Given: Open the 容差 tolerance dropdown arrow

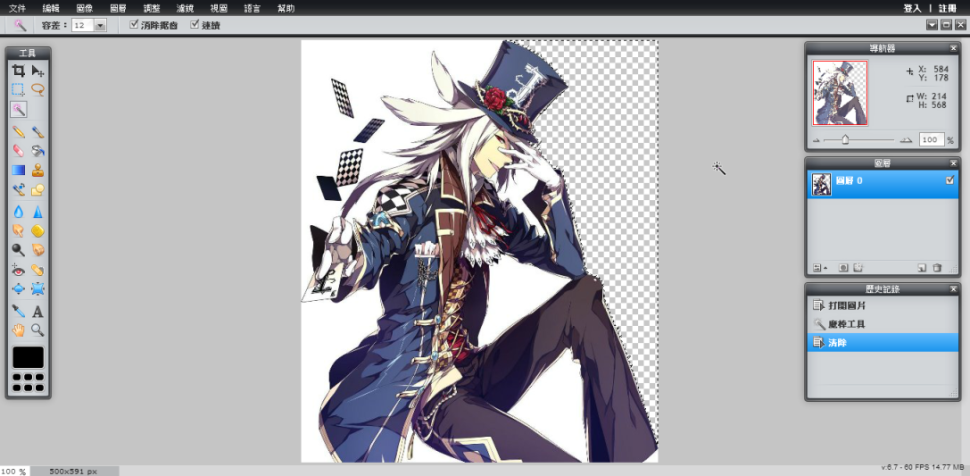Looking at the screenshot, I should 100,25.
